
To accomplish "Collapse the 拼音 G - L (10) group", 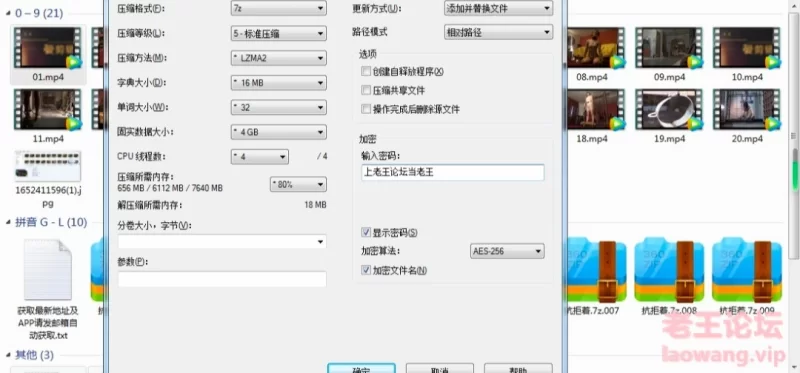I will [8, 222].
